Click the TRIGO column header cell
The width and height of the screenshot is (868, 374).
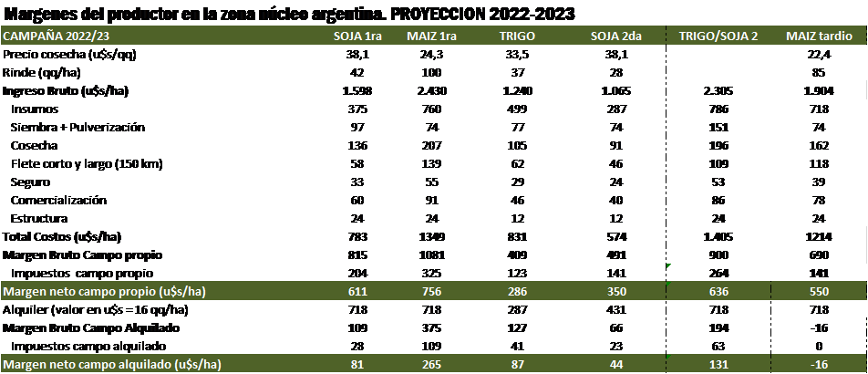pyautogui.click(x=517, y=36)
